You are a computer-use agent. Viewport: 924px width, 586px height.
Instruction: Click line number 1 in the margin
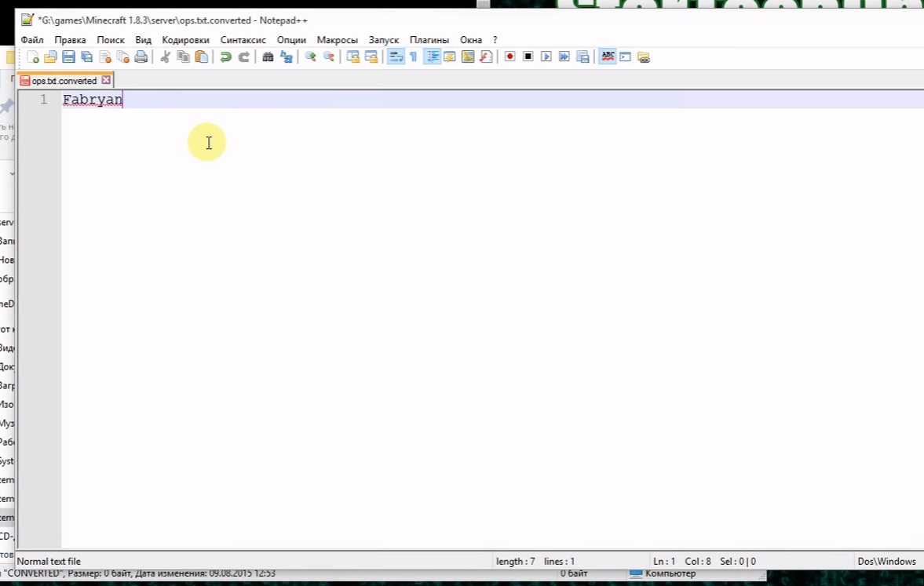coord(44,100)
